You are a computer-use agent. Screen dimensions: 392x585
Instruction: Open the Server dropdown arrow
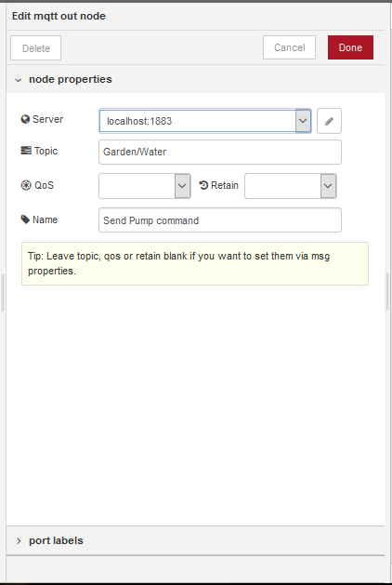point(303,121)
